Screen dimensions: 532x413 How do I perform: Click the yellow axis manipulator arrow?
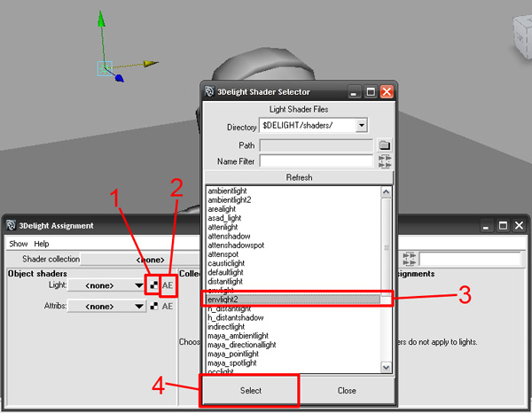(151, 64)
